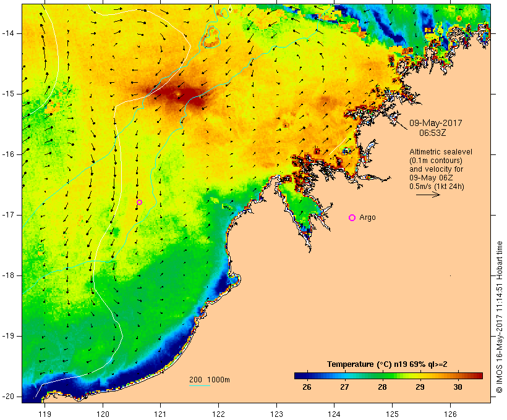Click the '122' longitude axis label
The image size is (507, 420).
point(219,414)
